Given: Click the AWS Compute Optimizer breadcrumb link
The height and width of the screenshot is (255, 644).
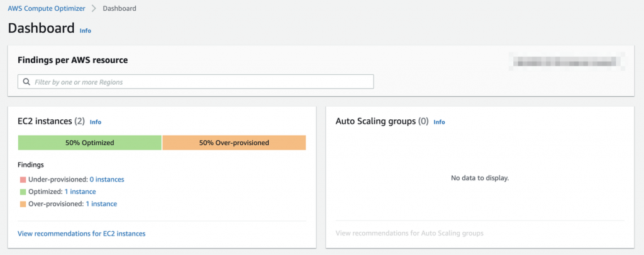Looking at the screenshot, I should 47,8.
